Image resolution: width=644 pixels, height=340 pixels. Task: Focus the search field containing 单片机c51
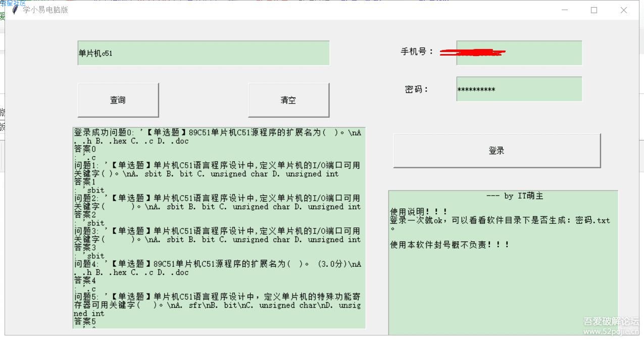204,53
